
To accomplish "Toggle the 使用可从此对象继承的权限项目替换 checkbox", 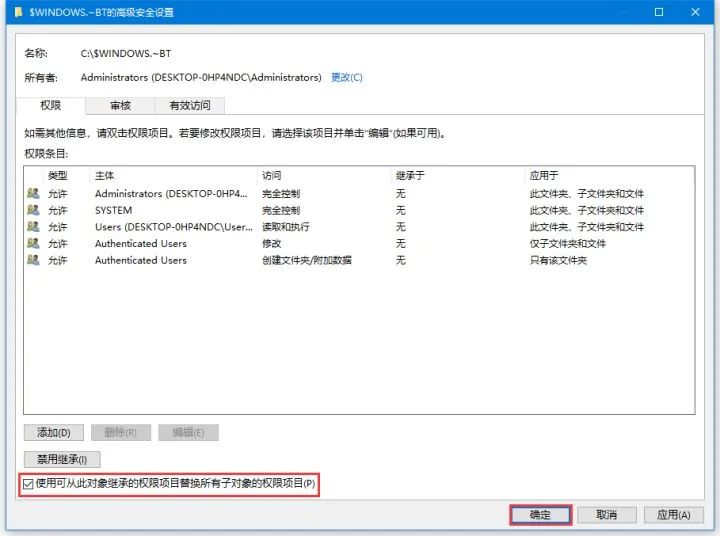I will pyautogui.click(x=28, y=484).
